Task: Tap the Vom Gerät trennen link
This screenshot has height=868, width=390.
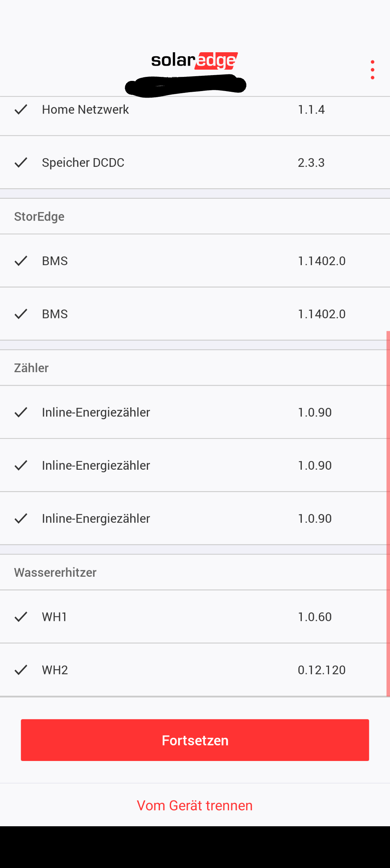Action: (x=194, y=805)
